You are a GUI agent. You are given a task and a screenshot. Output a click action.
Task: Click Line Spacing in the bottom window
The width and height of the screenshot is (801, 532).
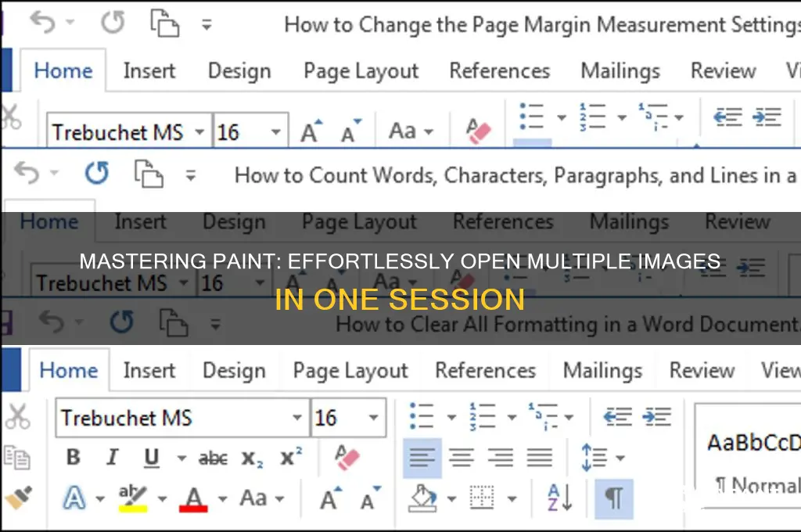coord(594,457)
